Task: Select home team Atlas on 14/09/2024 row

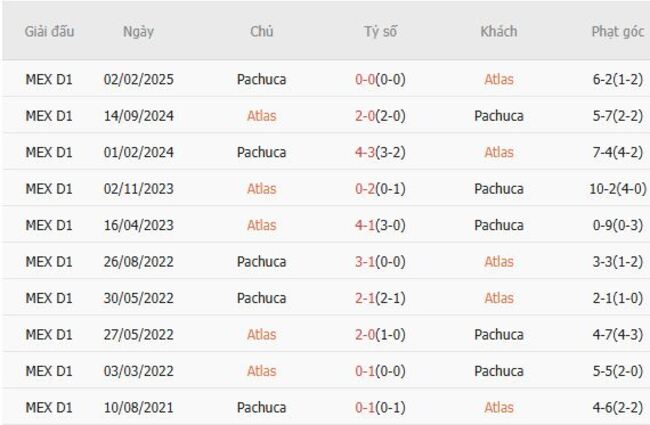Action: 262,115
